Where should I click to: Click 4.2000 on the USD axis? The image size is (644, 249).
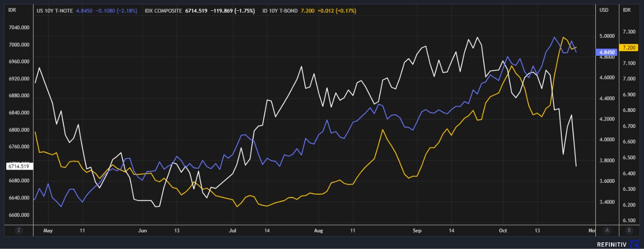607,119
